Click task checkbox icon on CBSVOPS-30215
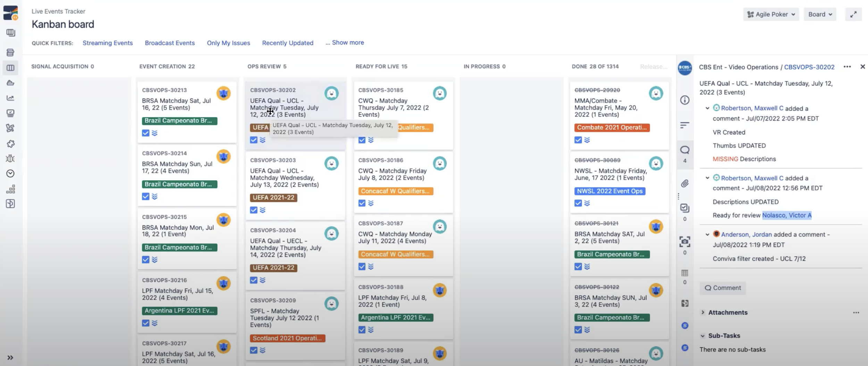The height and width of the screenshot is (366, 868). [145, 260]
